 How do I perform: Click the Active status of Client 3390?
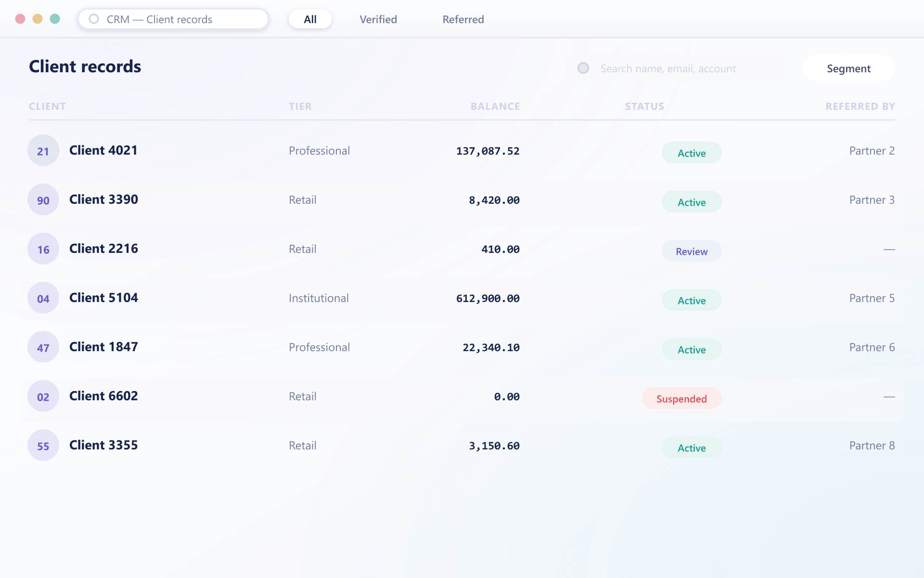click(692, 202)
